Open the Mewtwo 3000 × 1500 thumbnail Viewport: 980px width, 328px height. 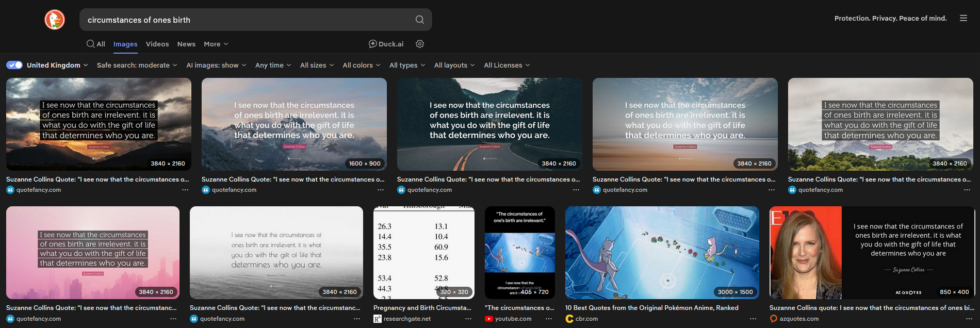click(662, 252)
